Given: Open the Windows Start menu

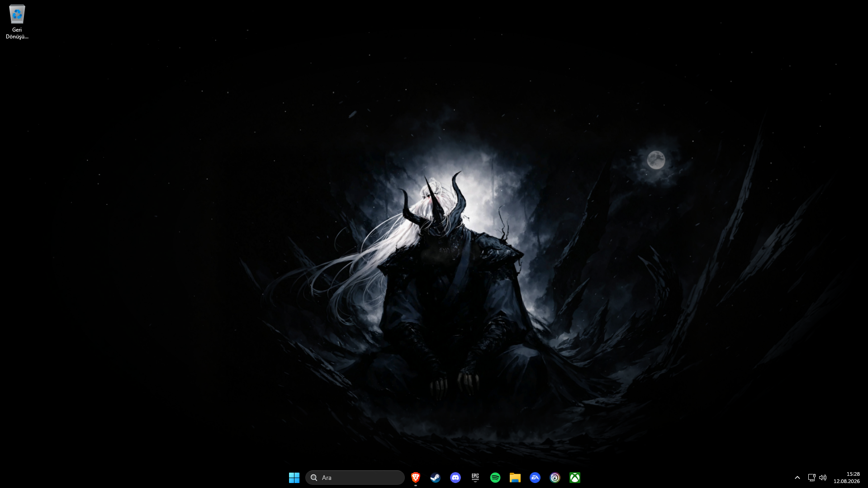Looking at the screenshot, I should 294,478.
